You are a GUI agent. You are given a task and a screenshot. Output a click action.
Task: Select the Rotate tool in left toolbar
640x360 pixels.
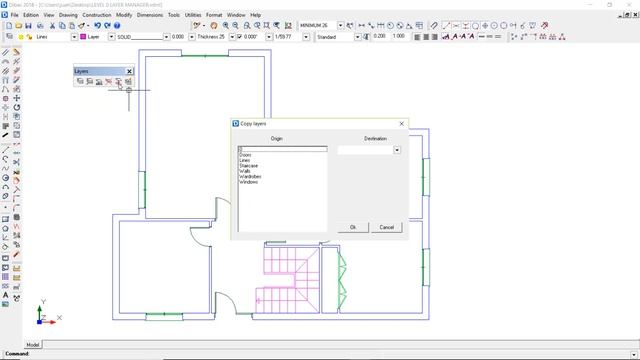point(17,107)
